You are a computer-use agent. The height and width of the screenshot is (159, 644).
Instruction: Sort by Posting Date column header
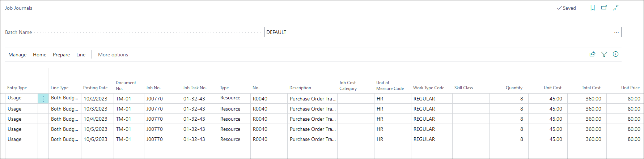pos(95,88)
